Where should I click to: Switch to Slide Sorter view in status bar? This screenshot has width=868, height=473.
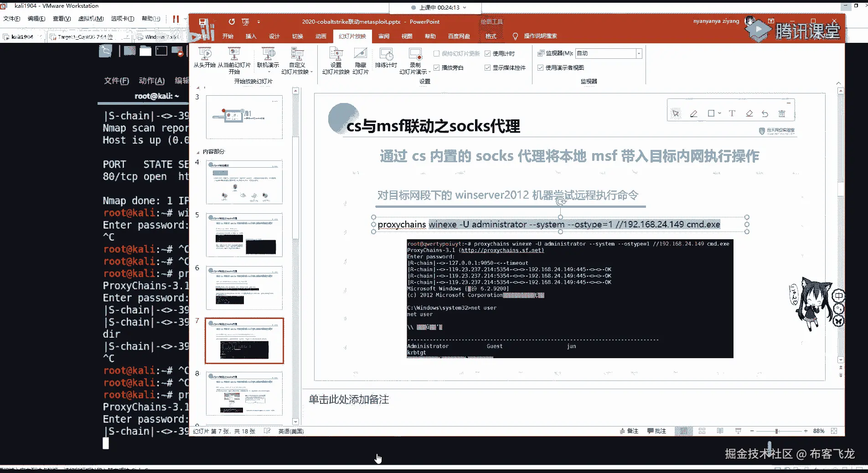click(x=702, y=431)
